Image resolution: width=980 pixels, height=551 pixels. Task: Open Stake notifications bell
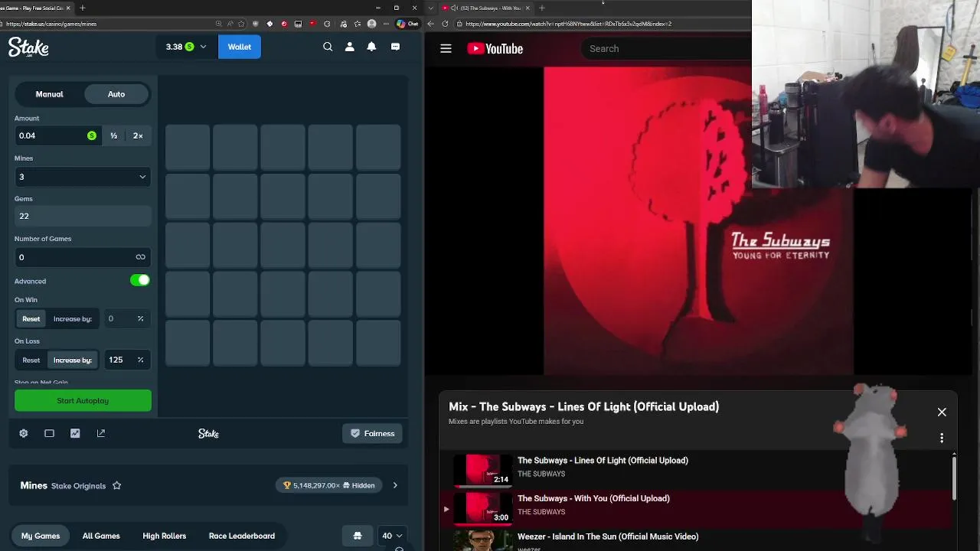371,47
